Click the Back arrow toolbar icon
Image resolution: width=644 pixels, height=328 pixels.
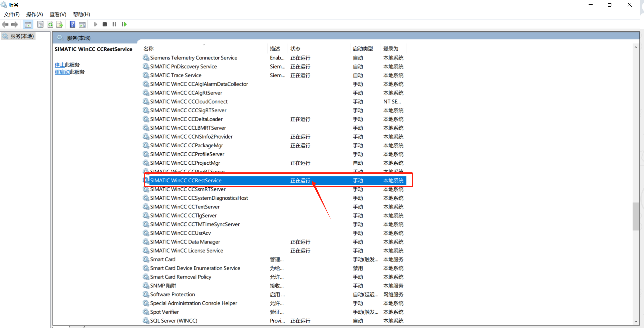pyautogui.click(x=5, y=24)
